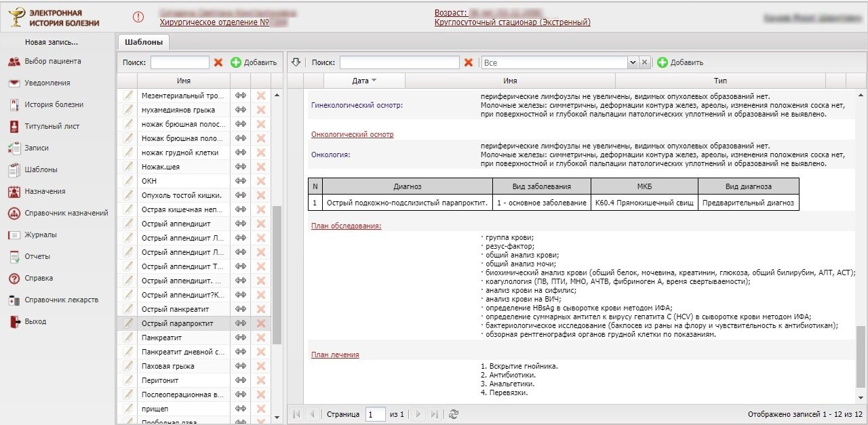The height and width of the screenshot is (425, 868).
Task: Delete the прищеп template
Action: (260, 409)
